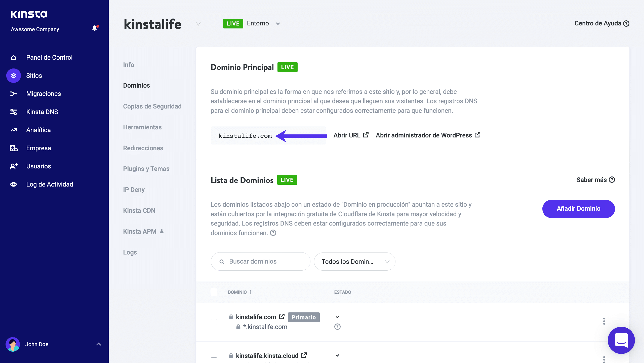Screen dimensions: 644x363
Task: Check the kinstalife.kinsta.cloud row checkbox
Action: pos(214,360)
